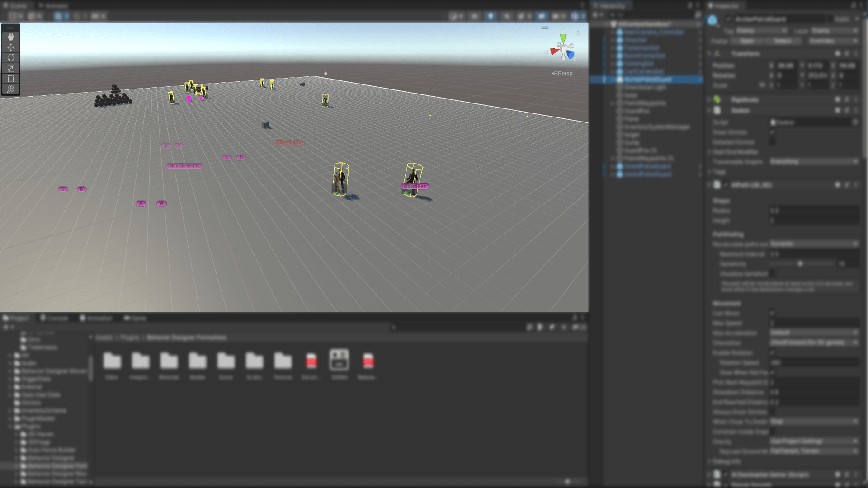Open the Max Acceleration dropdown in AIPath
Image resolution: width=868 pixels, height=488 pixels.
click(x=814, y=333)
